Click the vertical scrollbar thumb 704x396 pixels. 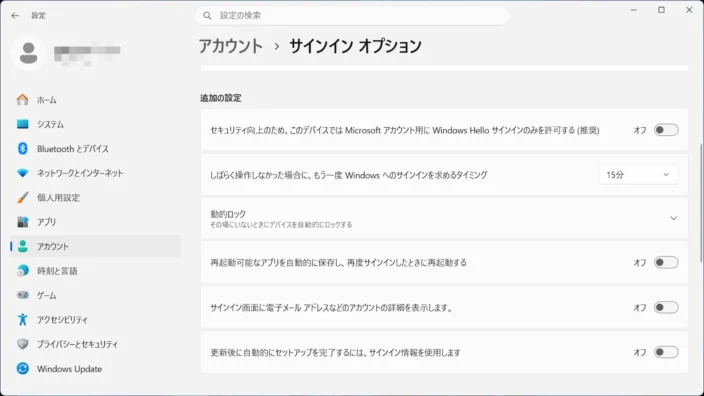700,203
